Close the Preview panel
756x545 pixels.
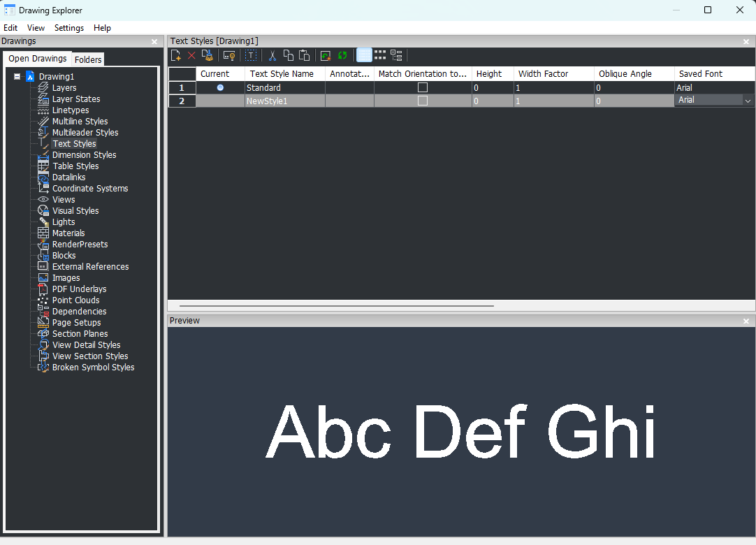pyautogui.click(x=746, y=321)
